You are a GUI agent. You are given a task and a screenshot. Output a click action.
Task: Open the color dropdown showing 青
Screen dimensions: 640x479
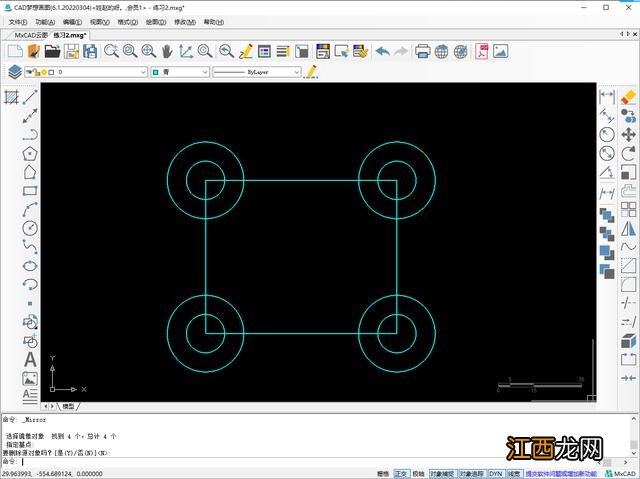pos(178,72)
